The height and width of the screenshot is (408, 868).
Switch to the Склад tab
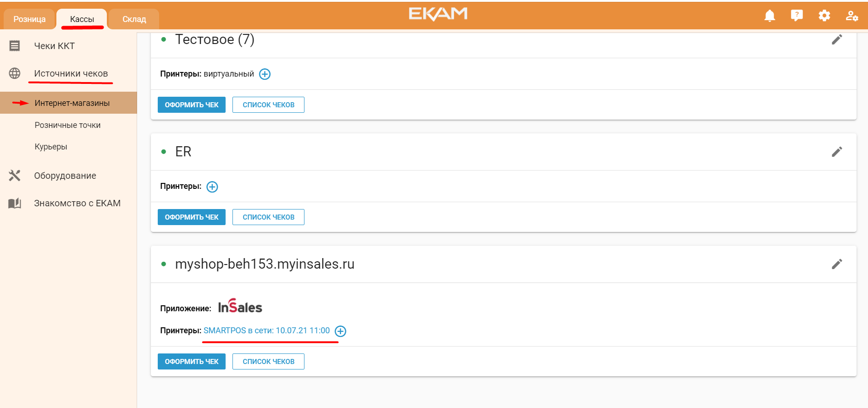pyautogui.click(x=134, y=19)
